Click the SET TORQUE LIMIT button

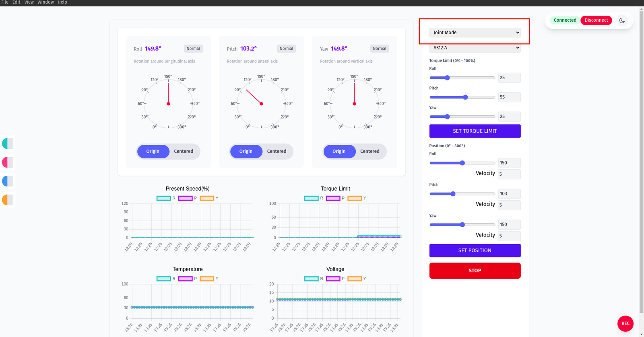pos(475,131)
